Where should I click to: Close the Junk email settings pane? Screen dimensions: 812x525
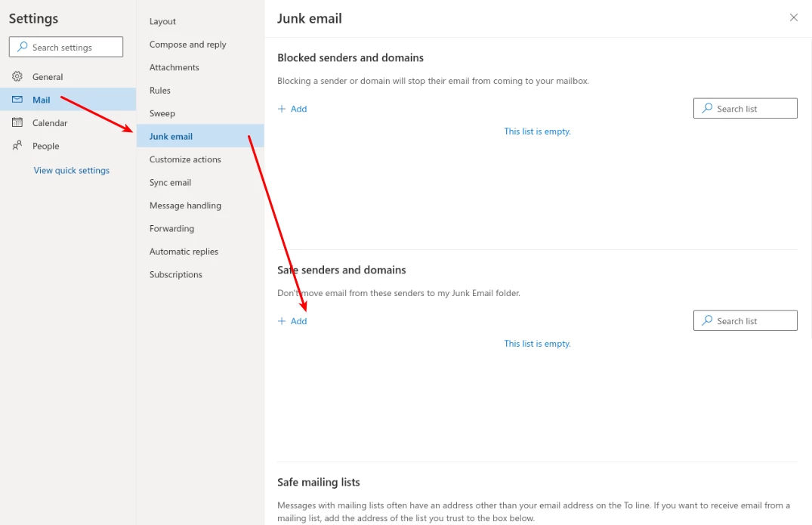pyautogui.click(x=794, y=17)
